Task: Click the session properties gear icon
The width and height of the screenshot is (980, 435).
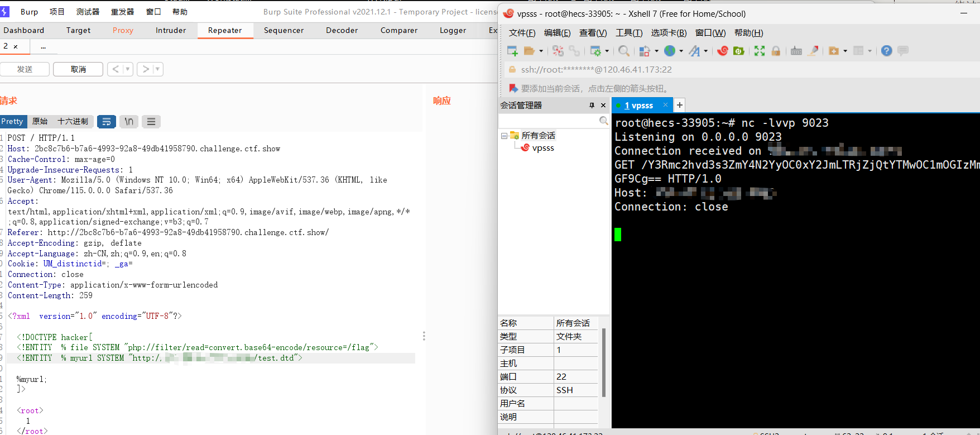Action: (x=595, y=51)
